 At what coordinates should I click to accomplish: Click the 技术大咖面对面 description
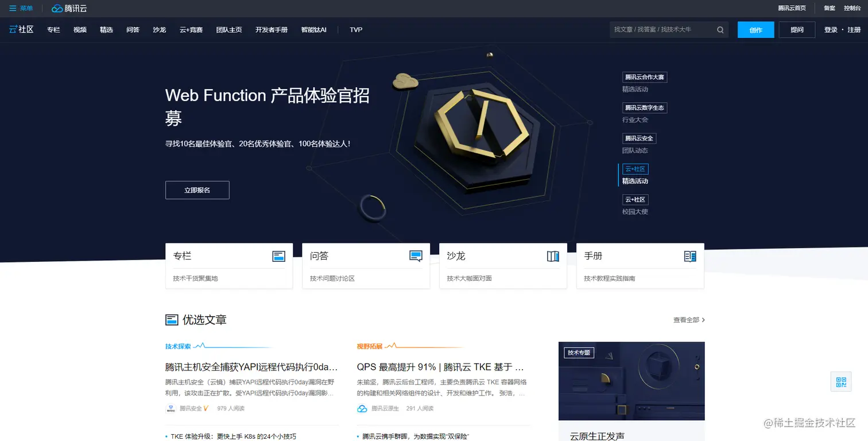click(x=470, y=278)
